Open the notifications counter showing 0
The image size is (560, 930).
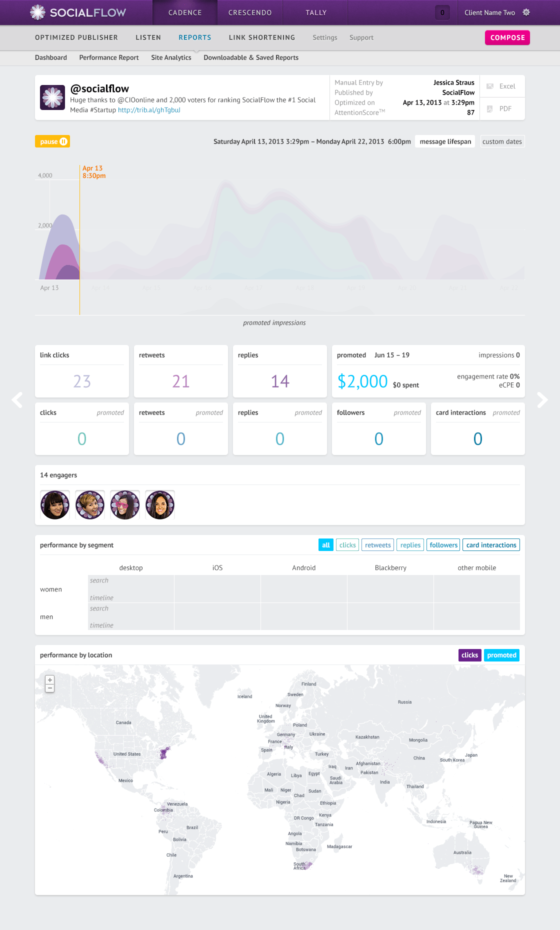pos(442,12)
